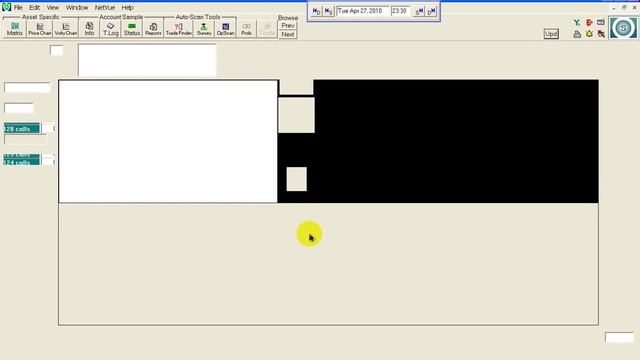Image resolution: width=640 pixels, height=360 pixels.
Task: Click the red crossed pointer icon
Action: (x=601, y=34)
